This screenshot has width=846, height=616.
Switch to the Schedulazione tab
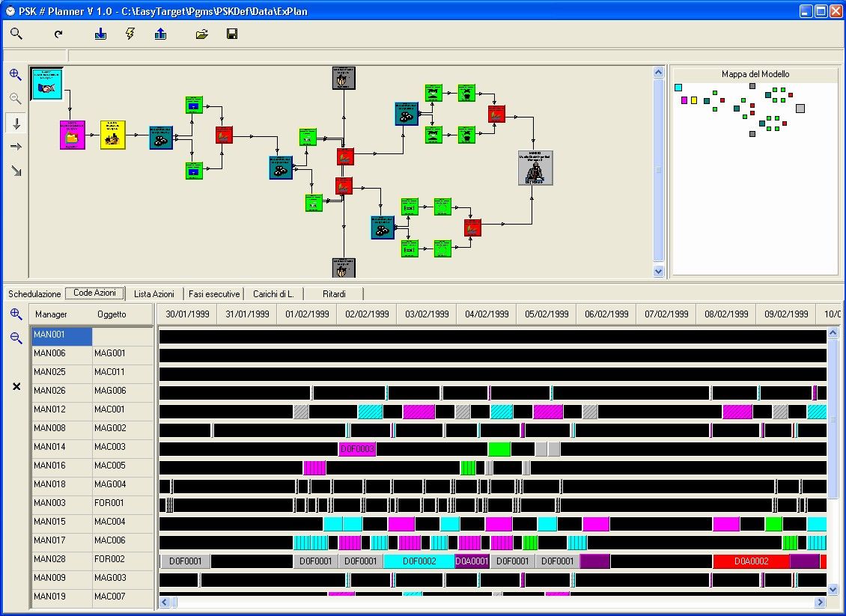(x=34, y=294)
